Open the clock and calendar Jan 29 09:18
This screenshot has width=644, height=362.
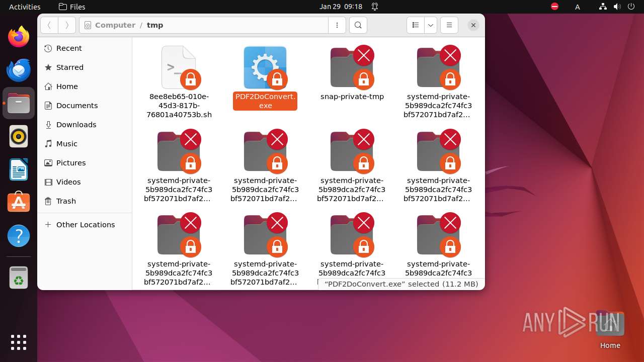pos(341,7)
